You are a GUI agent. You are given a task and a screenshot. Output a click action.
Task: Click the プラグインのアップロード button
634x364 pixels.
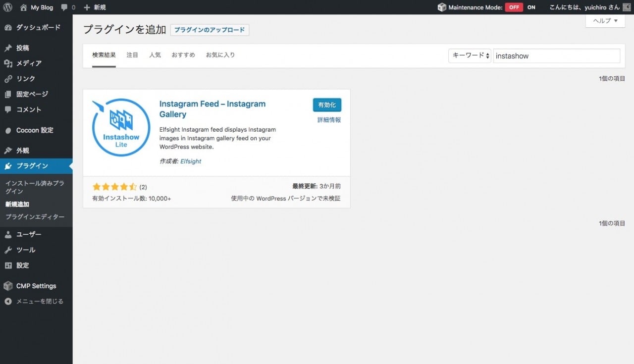[210, 30]
